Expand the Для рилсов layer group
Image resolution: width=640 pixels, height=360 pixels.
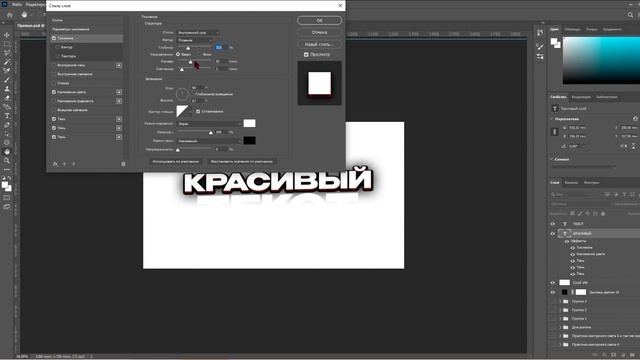[x=560, y=327]
